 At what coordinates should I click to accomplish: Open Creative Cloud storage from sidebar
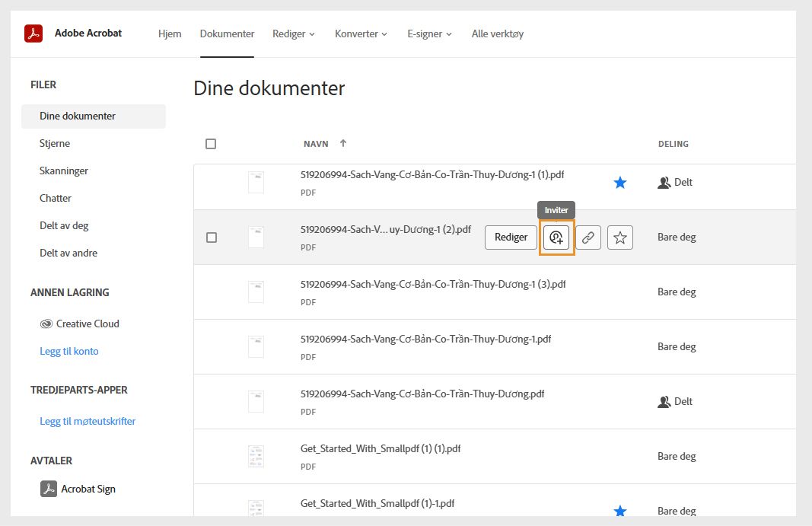point(87,324)
